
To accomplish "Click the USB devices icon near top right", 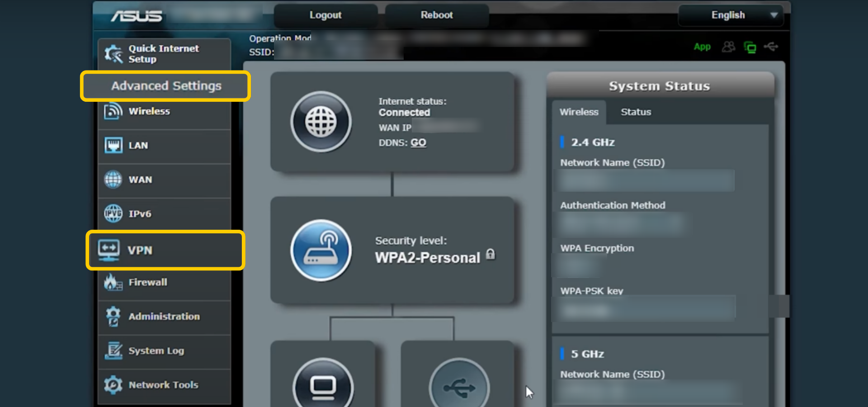I will (x=771, y=47).
